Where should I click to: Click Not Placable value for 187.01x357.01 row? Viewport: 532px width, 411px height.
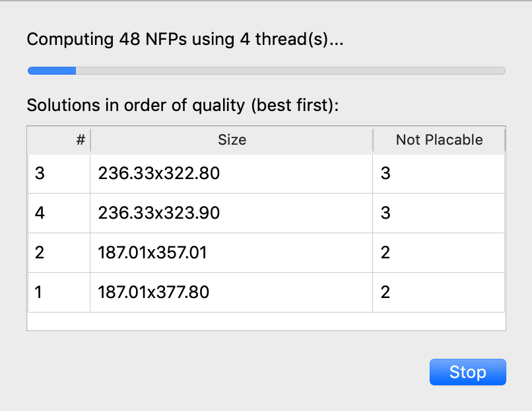coord(386,252)
